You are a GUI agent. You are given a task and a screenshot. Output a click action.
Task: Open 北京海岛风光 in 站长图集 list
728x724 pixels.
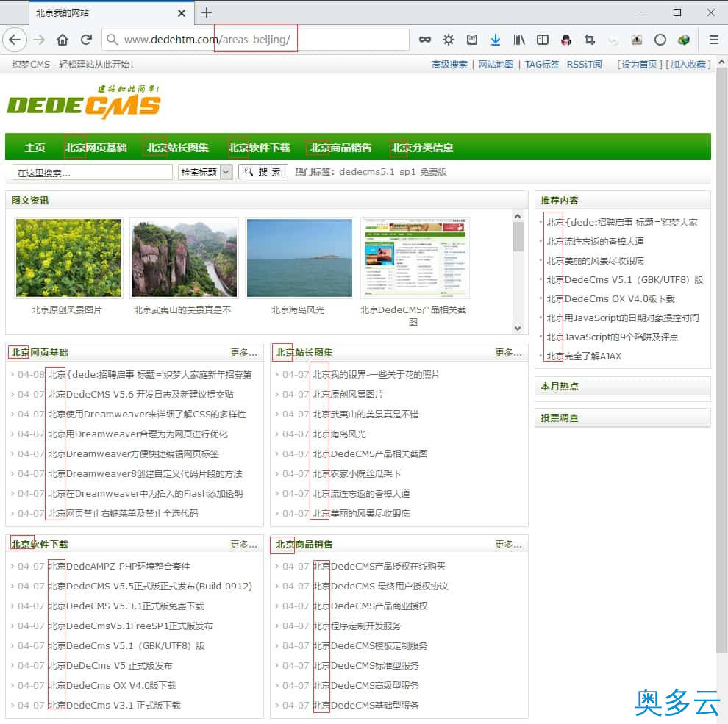[340, 434]
